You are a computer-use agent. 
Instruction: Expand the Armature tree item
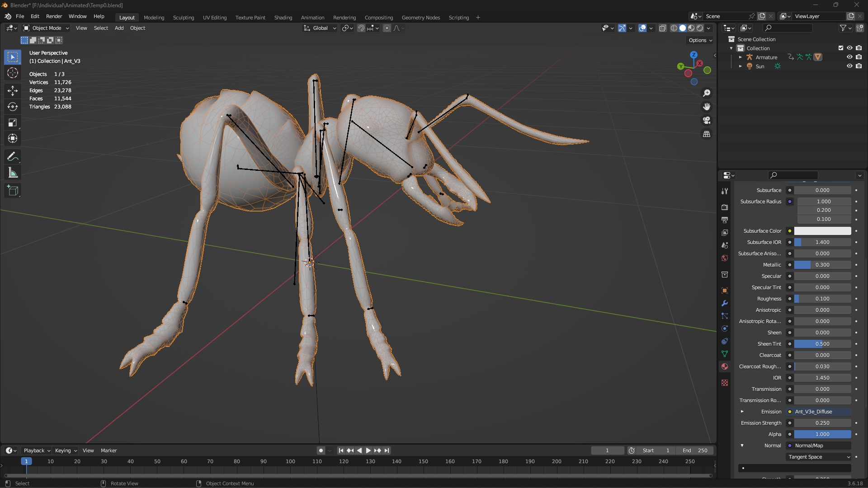(x=740, y=57)
